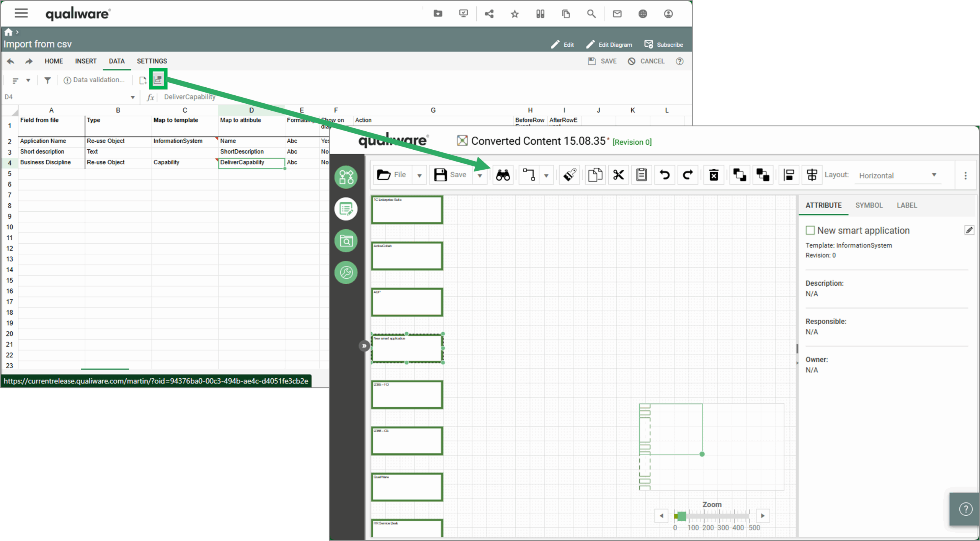Image resolution: width=980 pixels, height=541 pixels.
Task: Open the Save dropdown arrow
Action: (480, 175)
